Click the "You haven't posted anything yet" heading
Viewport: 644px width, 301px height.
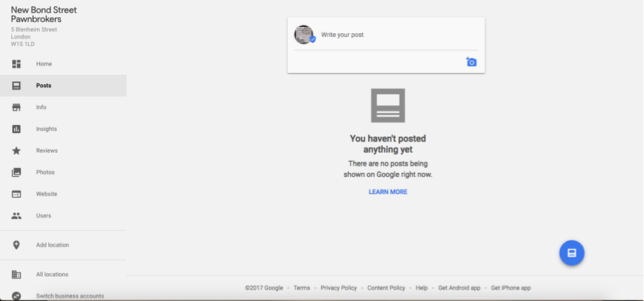(388, 144)
